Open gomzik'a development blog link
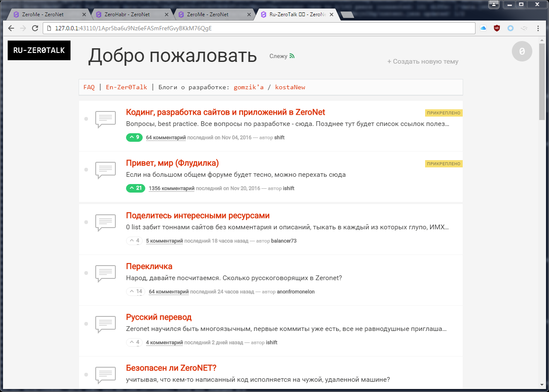This screenshot has height=392, width=549. coord(249,87)
